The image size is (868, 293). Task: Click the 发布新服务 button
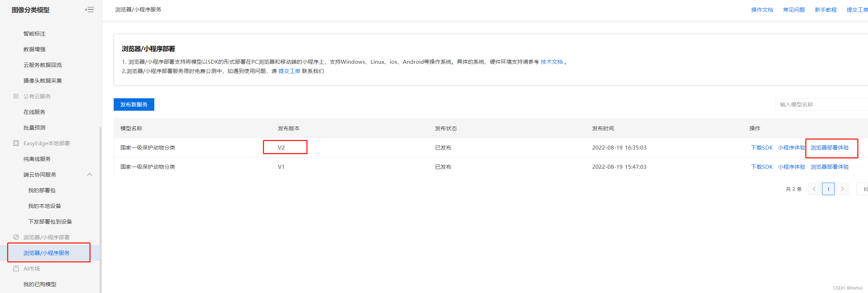coord(134,104)
